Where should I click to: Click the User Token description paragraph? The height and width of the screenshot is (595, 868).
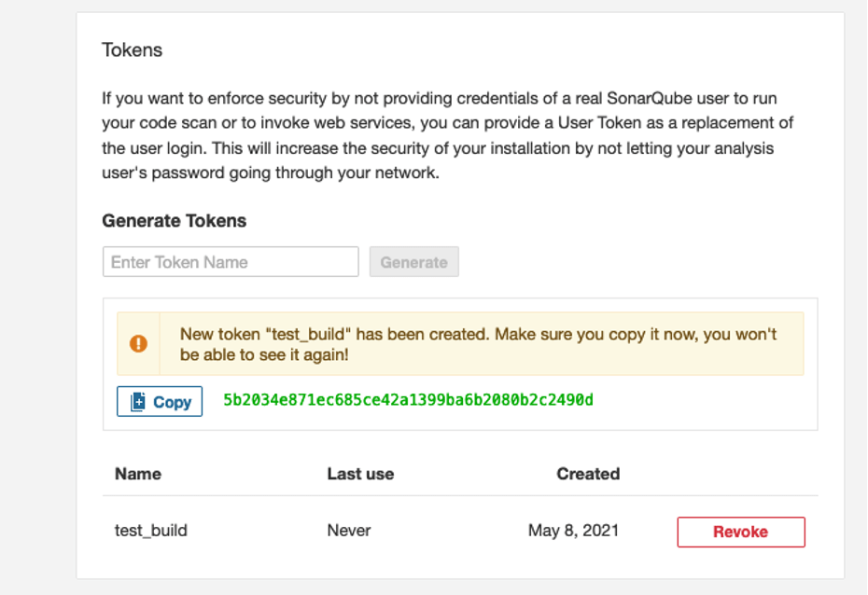point(447,135)
